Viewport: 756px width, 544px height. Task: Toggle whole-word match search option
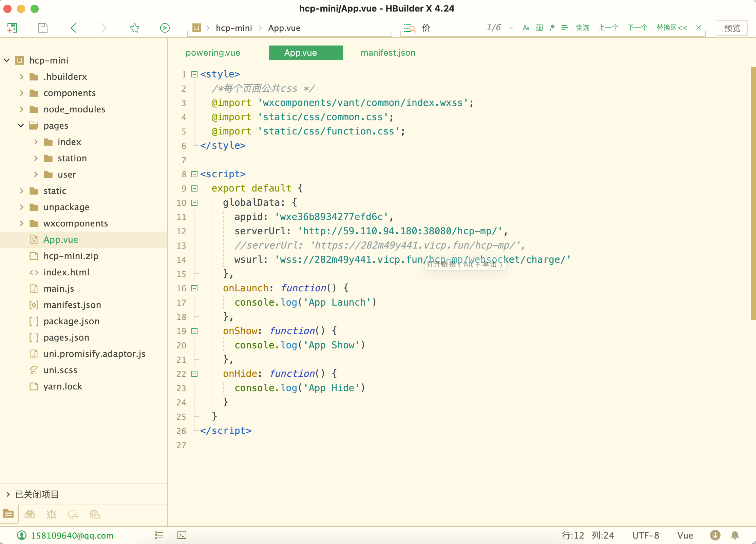539,28
